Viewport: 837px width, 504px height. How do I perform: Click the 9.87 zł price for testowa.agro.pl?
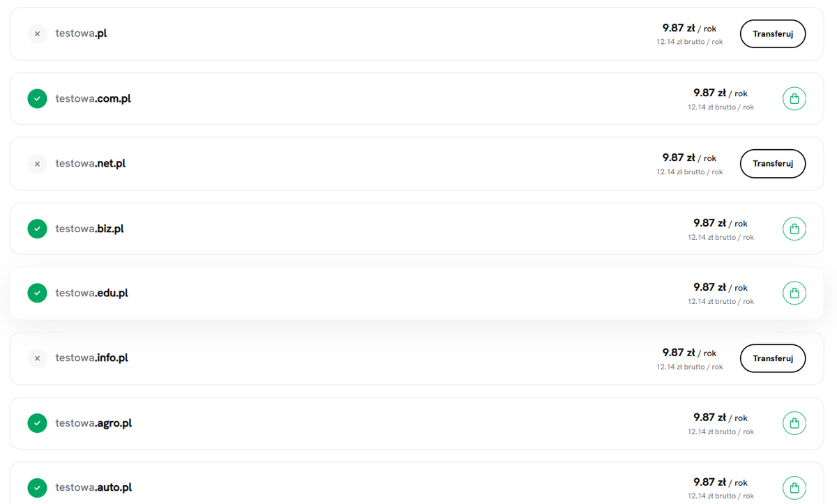pos(709,417)
